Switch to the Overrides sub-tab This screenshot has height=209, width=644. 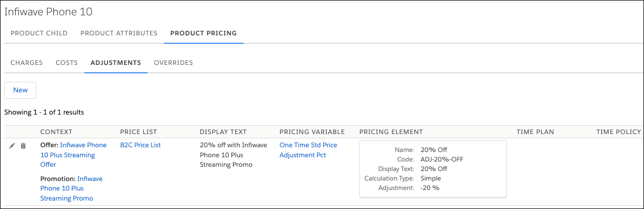tap(173, 63)
